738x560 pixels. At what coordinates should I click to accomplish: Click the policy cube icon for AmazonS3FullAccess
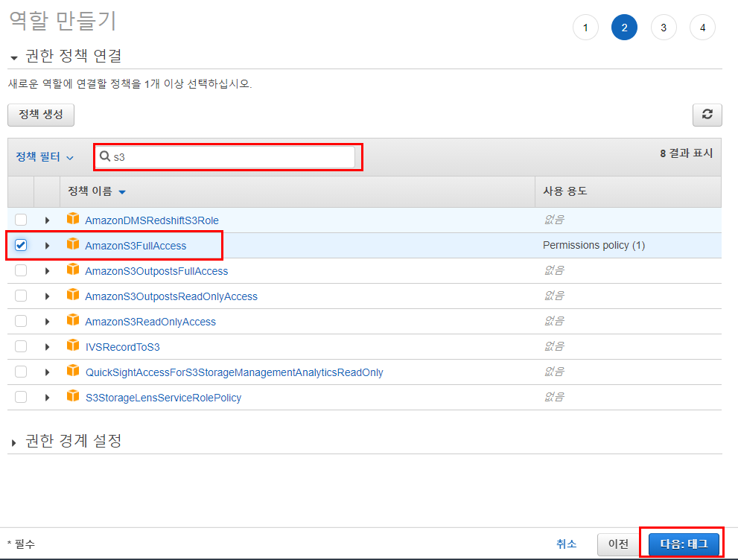pyautogui.click(x=73, y=244)
